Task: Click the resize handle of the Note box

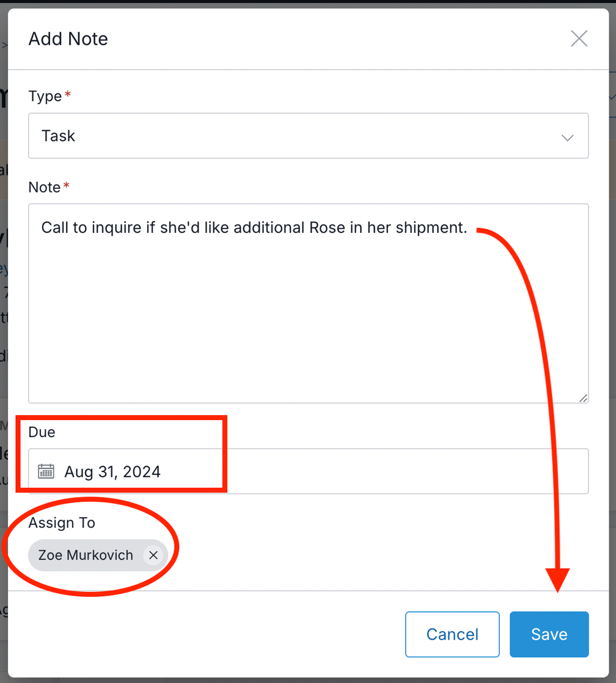Action: pyautogui.click(x=582, y=399)
